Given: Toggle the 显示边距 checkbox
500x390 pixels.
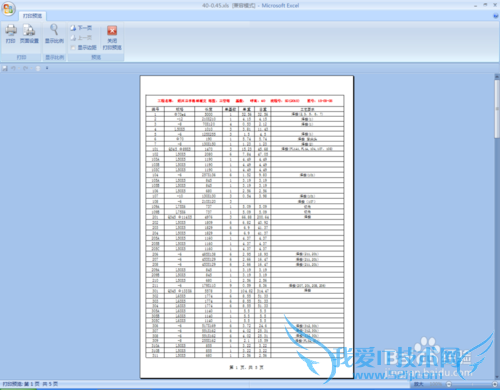Looking at the screenshot, I should tap(73, 48).
